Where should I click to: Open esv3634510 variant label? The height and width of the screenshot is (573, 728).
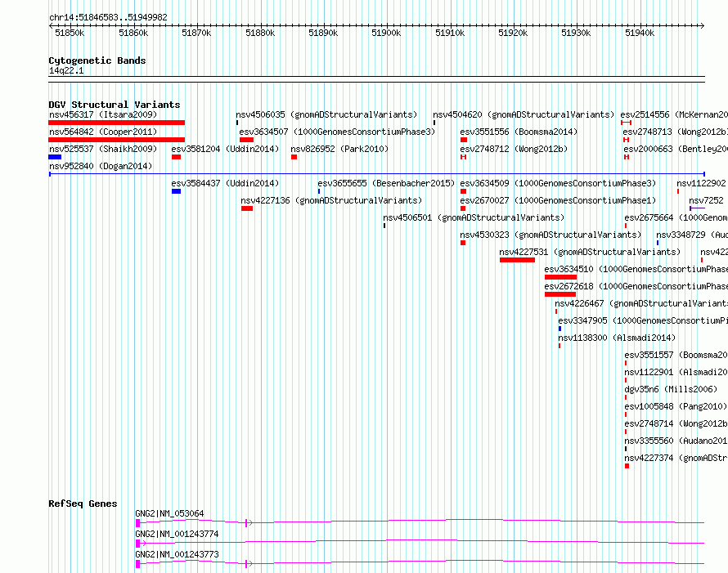(636, 269)
